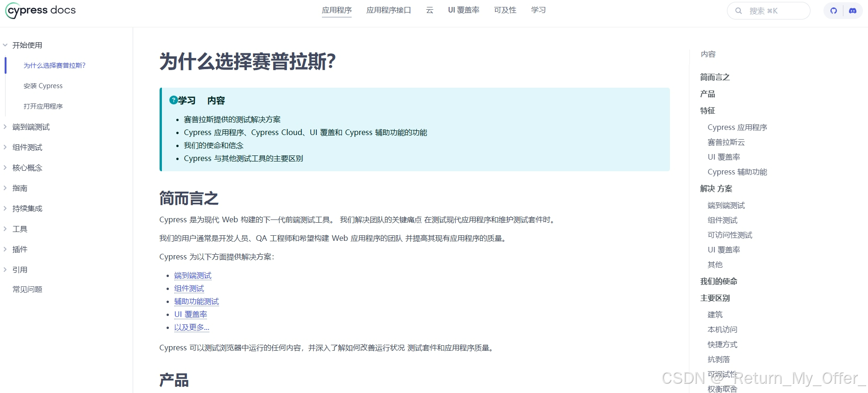Viewport: 868px width, 393px height.
Task: Jump to 可访问性测试 in the contents
Action: pos(730,235)
